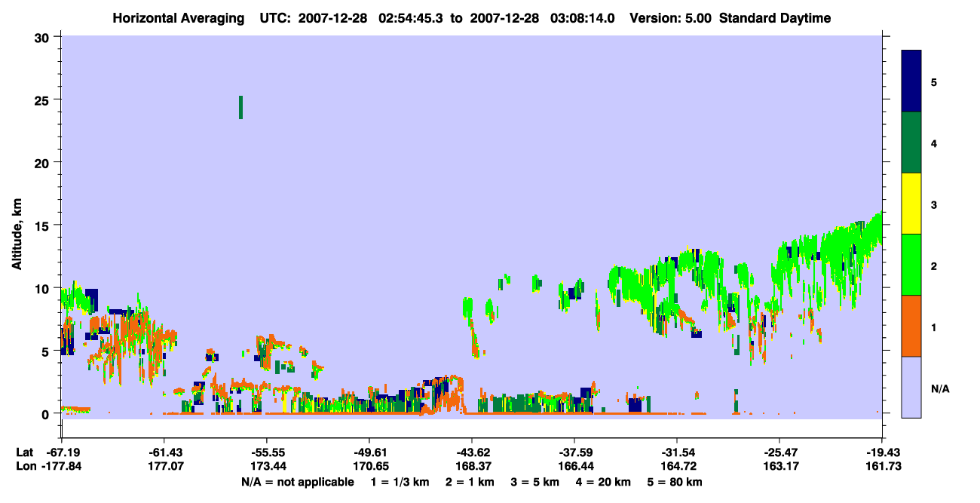Click longitude value -177.84

pyautogui.click(x=61, y=466)
